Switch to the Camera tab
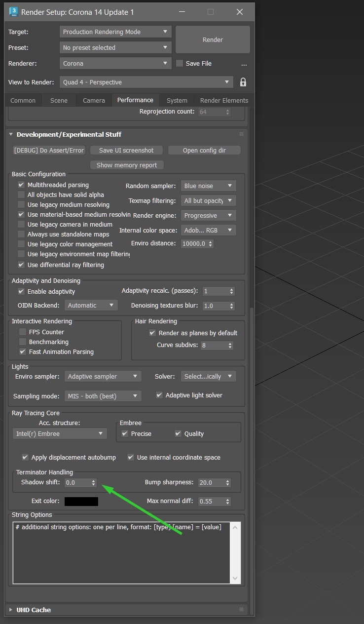Viewport: 364px width, 624px height. point(94,100)
